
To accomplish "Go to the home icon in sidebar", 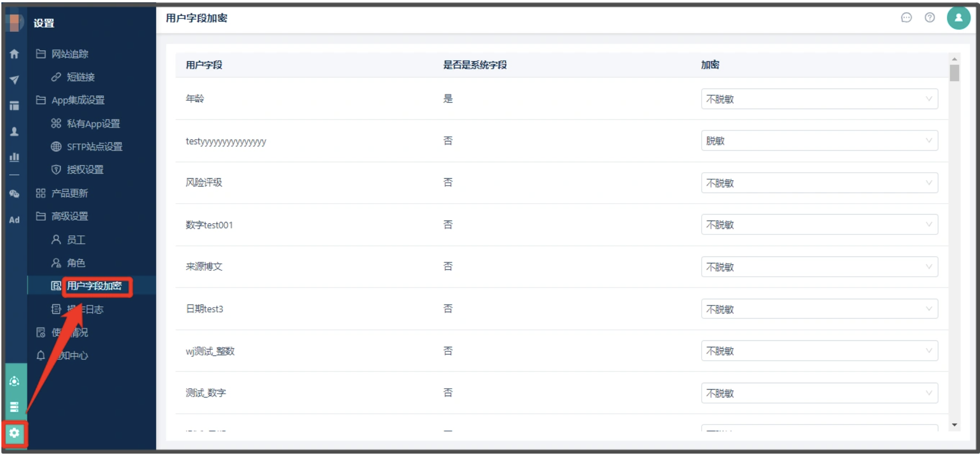I will [x=14, y=54].
